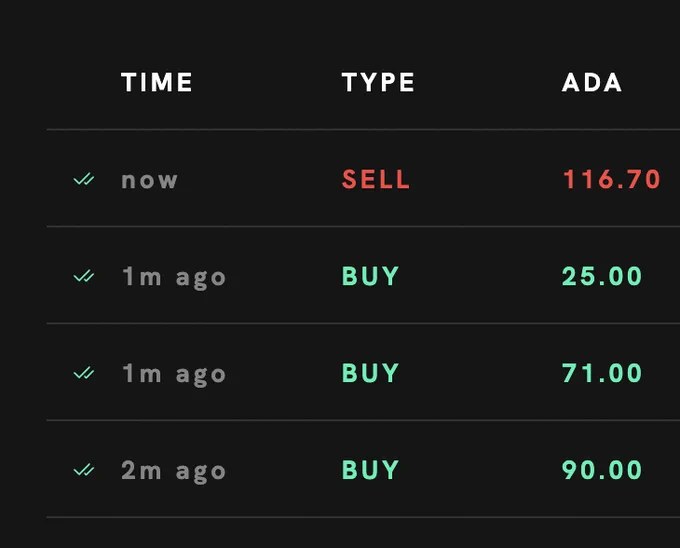Image resolution: width=680 pixels, height=548 pixels.
Task: Click the 116.70 ADA amount
Action: 611,179
